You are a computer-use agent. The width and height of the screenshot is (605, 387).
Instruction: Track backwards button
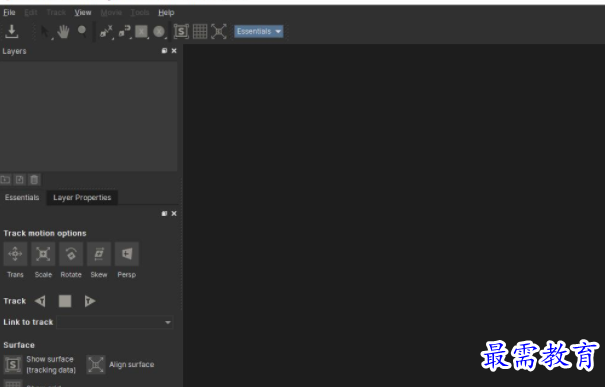point(40,301)
